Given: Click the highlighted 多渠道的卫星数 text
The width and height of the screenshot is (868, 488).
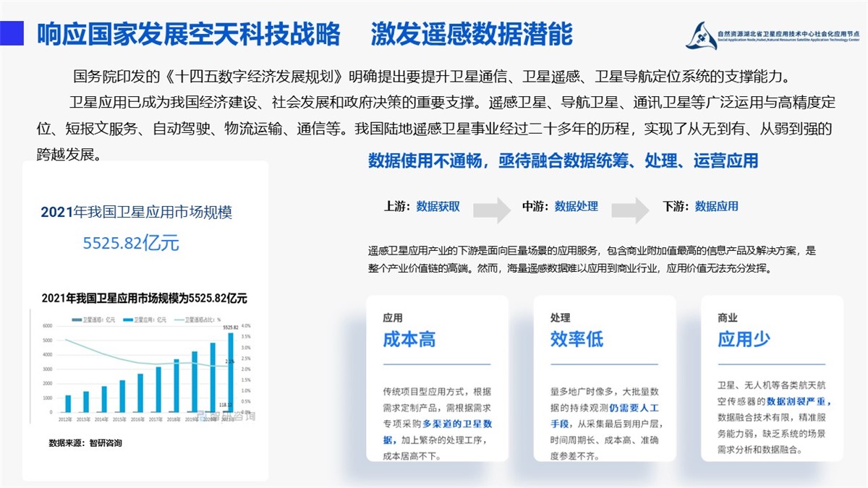Looking at the screenshot, I should 458,424.
